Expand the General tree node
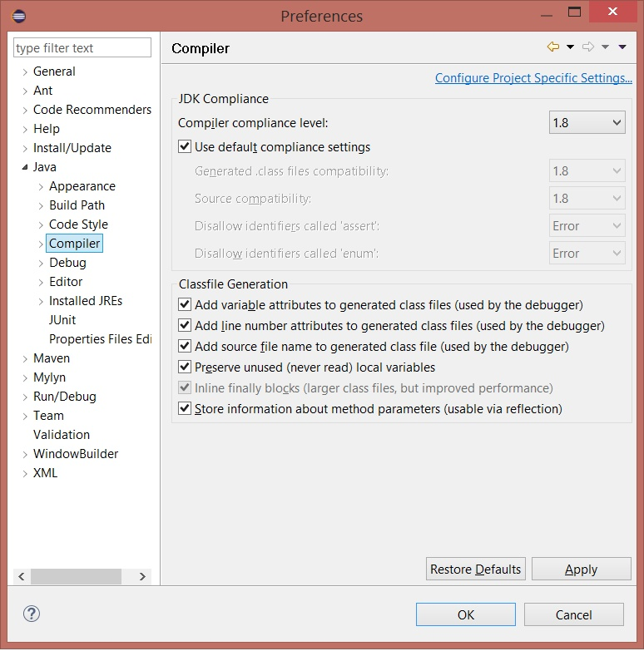644x651 pixels. pyautogui.click(x=25, y=72)
